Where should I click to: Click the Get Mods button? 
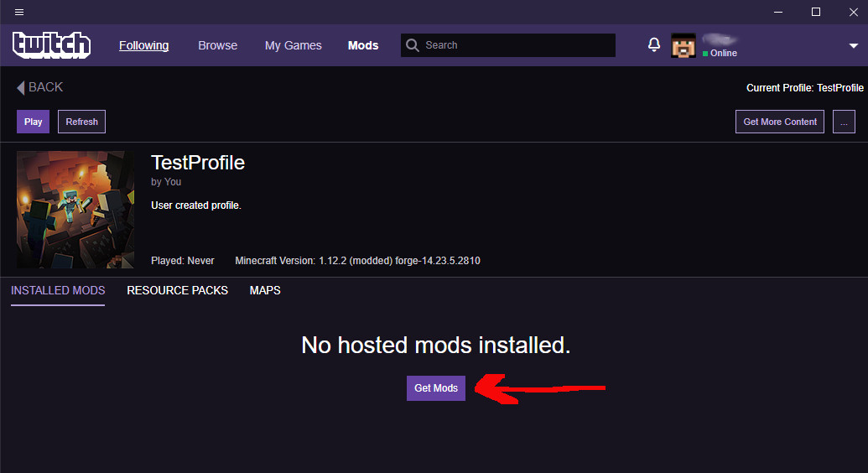pyautogui.click(x=436, y=388)
